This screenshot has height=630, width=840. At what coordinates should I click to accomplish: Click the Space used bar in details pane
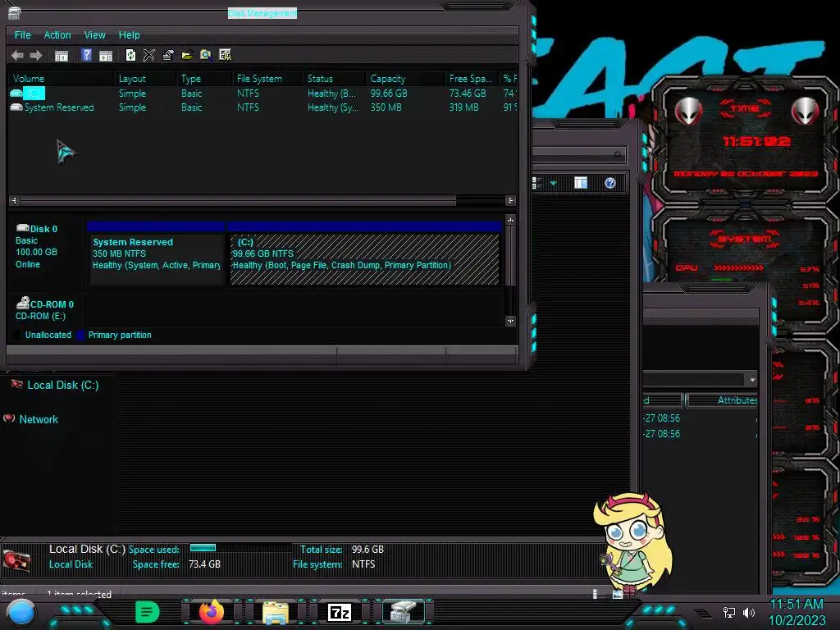[241, 548]
